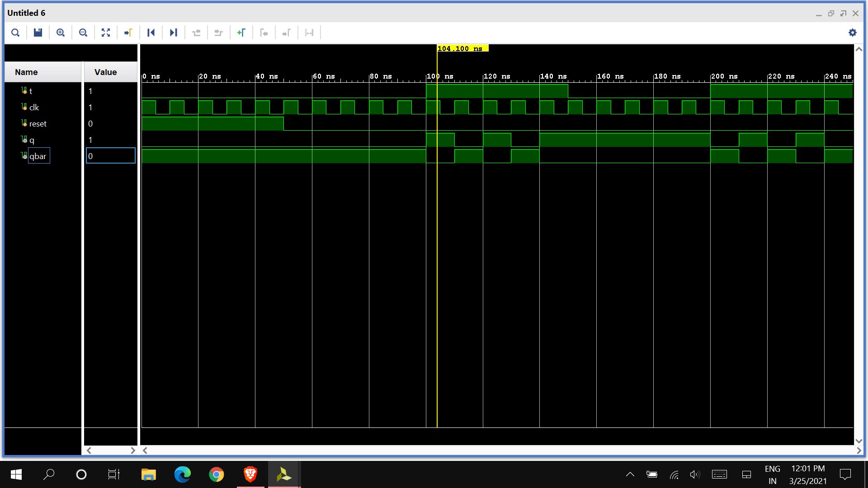Go to last simulation time
Image resolution: width=868 pixels, height=488 pixels.
click(174, 33)
